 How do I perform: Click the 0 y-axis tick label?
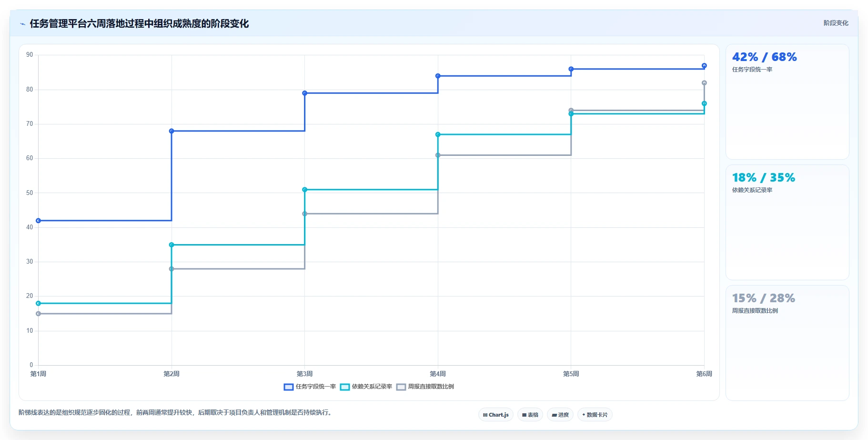click(x=31, y=365)
